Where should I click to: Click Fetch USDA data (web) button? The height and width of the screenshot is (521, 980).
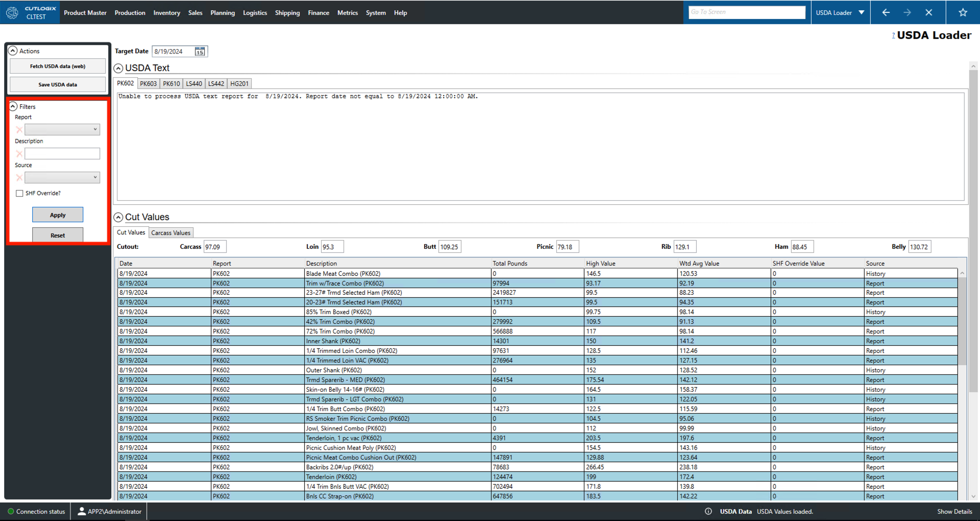[x=58, y=66]
